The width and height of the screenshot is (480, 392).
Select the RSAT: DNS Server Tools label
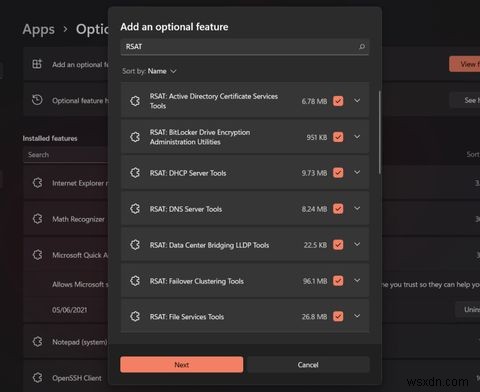pyautogui.click(x=186, y=209)
